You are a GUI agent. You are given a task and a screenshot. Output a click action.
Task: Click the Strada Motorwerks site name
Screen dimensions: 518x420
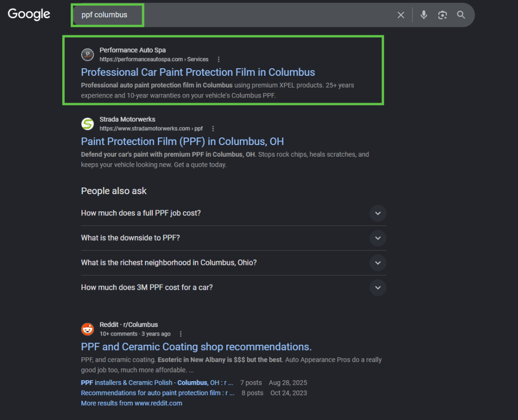pyautogui.click(x=127, y=119)
